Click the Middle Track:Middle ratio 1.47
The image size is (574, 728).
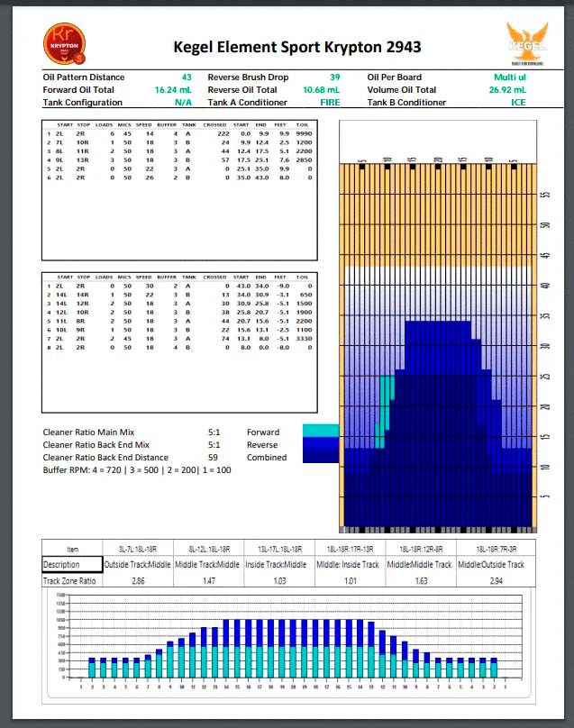208,581
